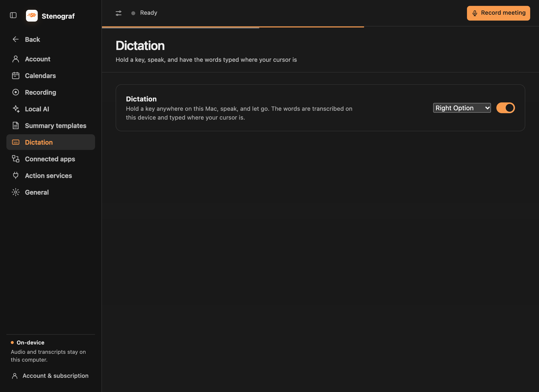Click the Dictation card title
Viewport: 539px width, 392px height.
click(x=141, y=99)
